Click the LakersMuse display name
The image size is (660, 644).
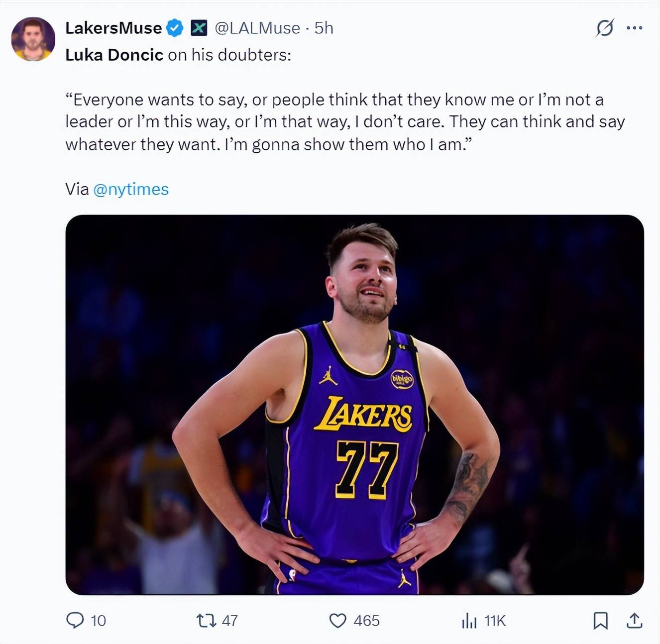point(113,28)
